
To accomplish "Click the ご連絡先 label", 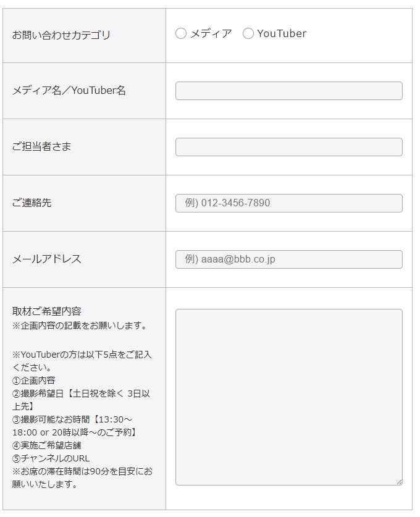I will (x=31, y=203).
